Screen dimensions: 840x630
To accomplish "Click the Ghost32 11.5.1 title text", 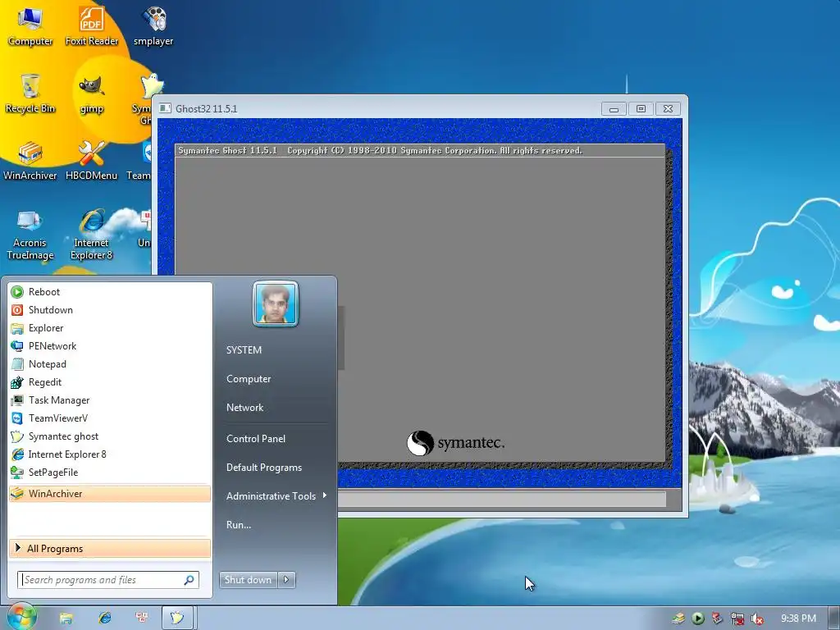I will (x=206, y=109).
